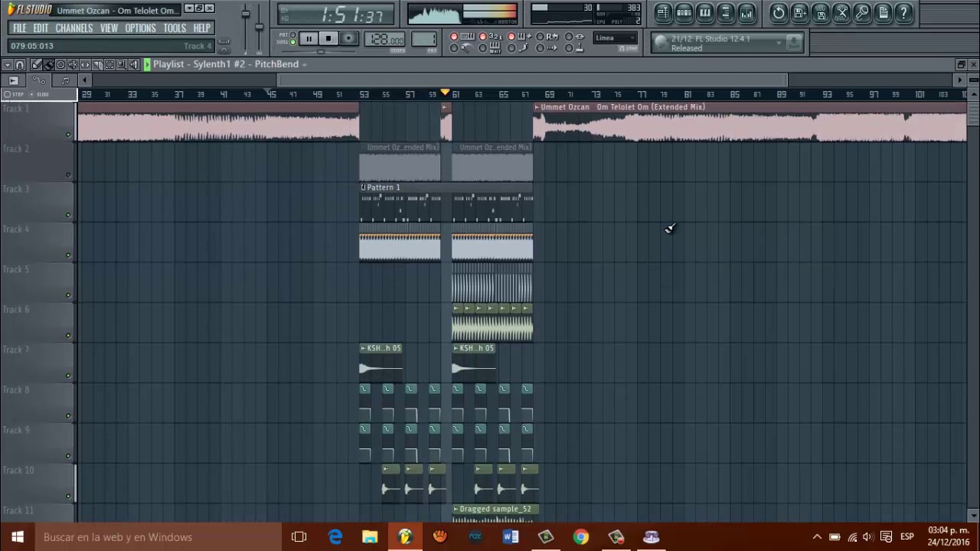Select the Slice tool in Playlist toolbar
Screen dimensions: 980x551
pyautogui.click(x=97, y=65)
